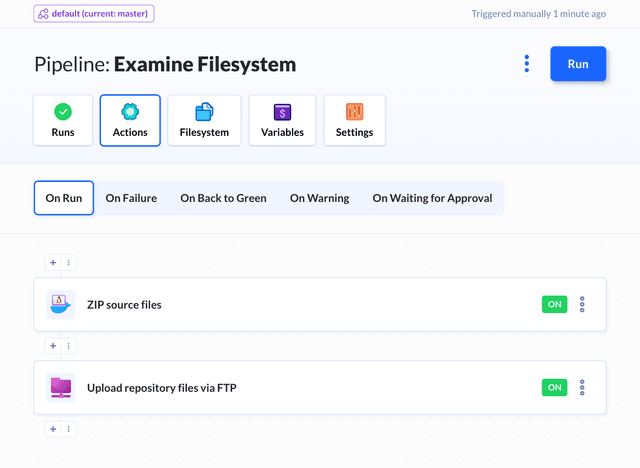Image resolution: width=640 pixels, height=468 pixels.
Task: Click the default (current: master) branch badge
Action: 94,14
